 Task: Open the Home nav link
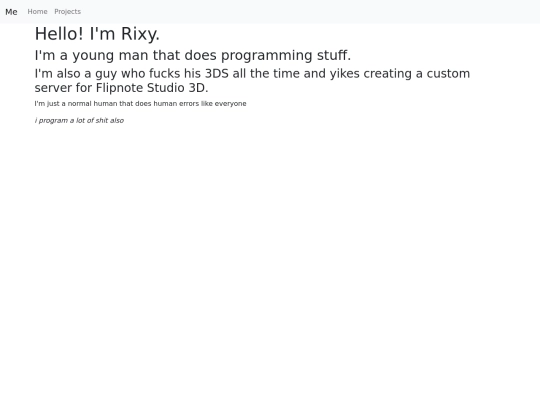37,12
